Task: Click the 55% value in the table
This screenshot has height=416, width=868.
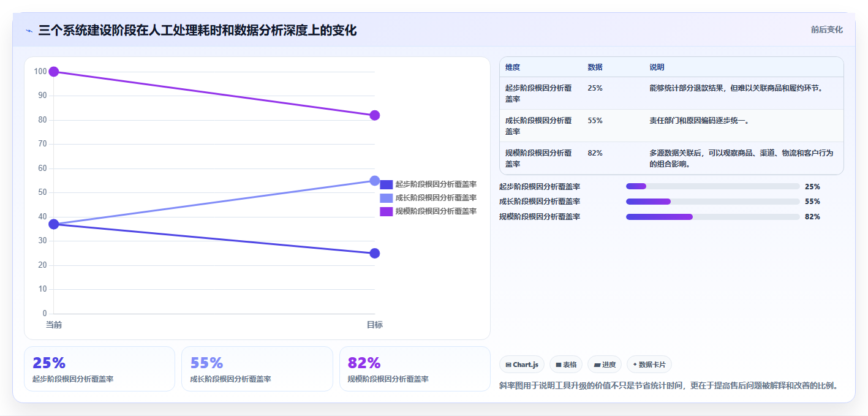Action: pos(595,121)
